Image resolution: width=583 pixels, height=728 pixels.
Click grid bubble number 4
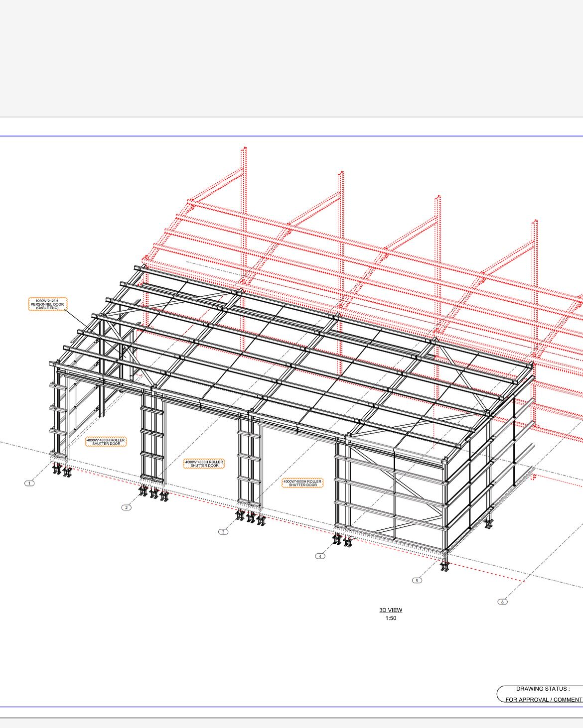[x=319, y=555]
